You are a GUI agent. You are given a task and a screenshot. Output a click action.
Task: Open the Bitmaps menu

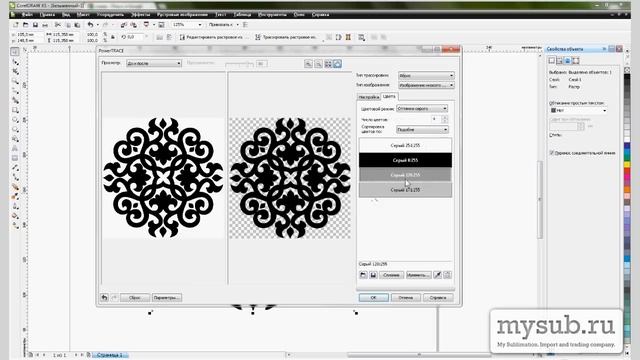click(x=182, y=14)
